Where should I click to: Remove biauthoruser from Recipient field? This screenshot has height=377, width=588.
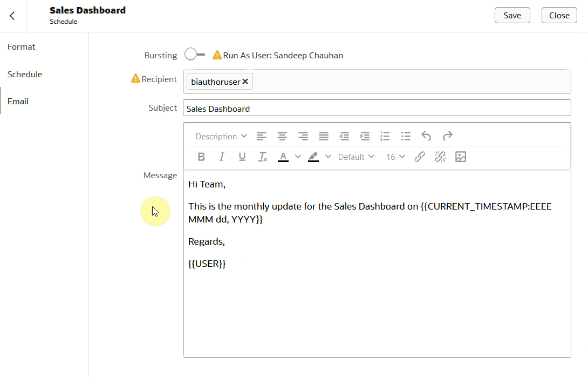tap(245, 81)
